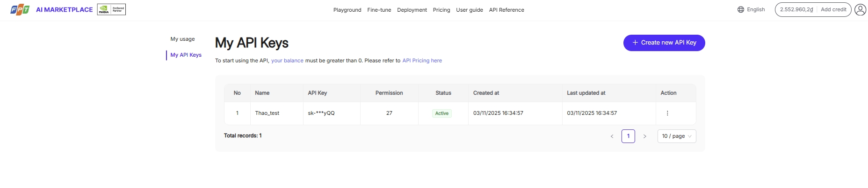Viewport: 868px width, 188px height.
Task: Open the User guide link
Action: 470,10
